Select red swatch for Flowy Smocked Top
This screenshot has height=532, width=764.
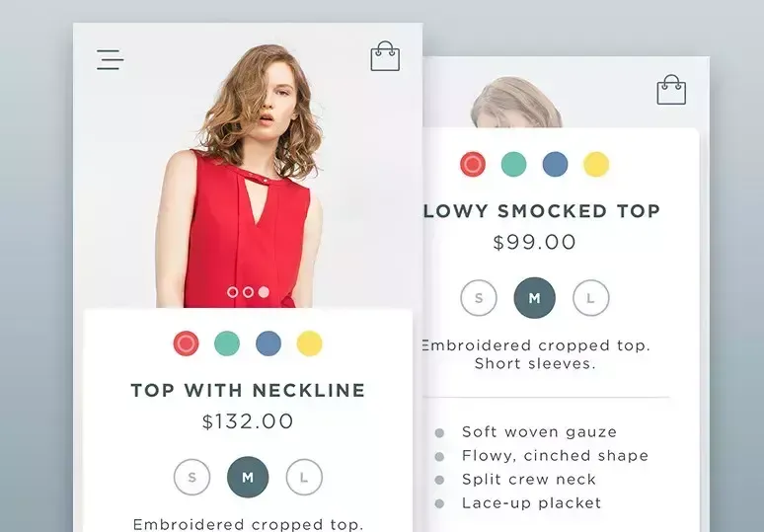473,164
